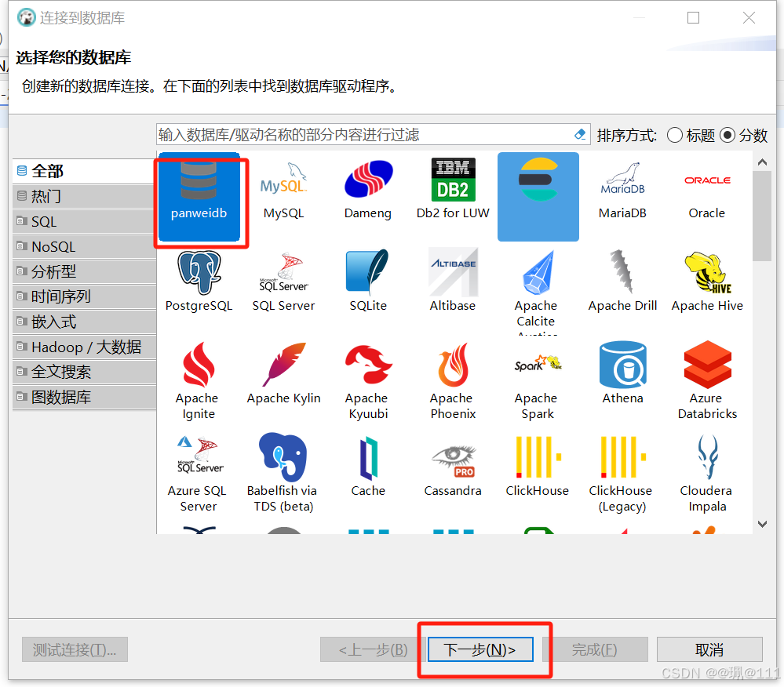Click the scrollbar up arrow

762,162
